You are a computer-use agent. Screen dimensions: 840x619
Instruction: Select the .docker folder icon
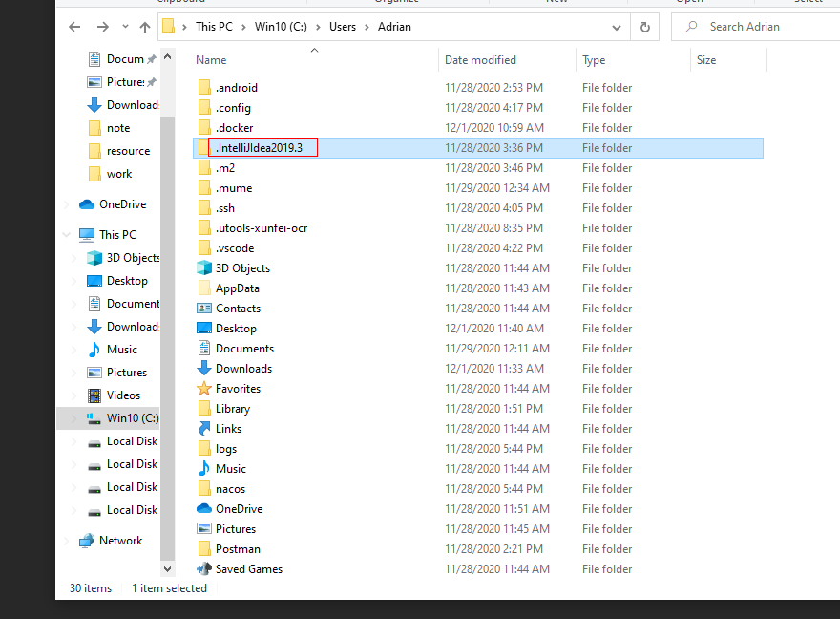tap(204, 128)
